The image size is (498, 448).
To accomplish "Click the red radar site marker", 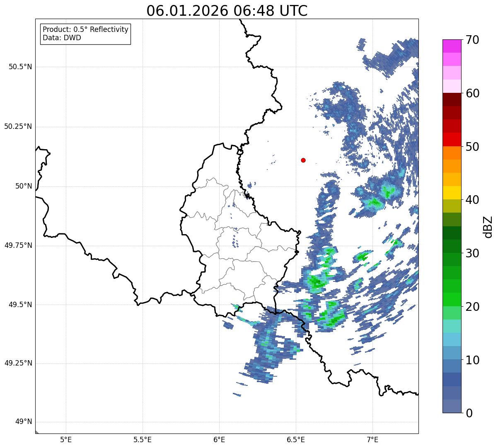I will [x=303, y=160].
